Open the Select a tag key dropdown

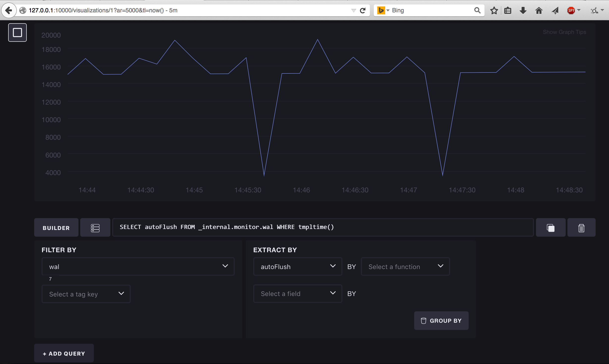coord(86,294)
